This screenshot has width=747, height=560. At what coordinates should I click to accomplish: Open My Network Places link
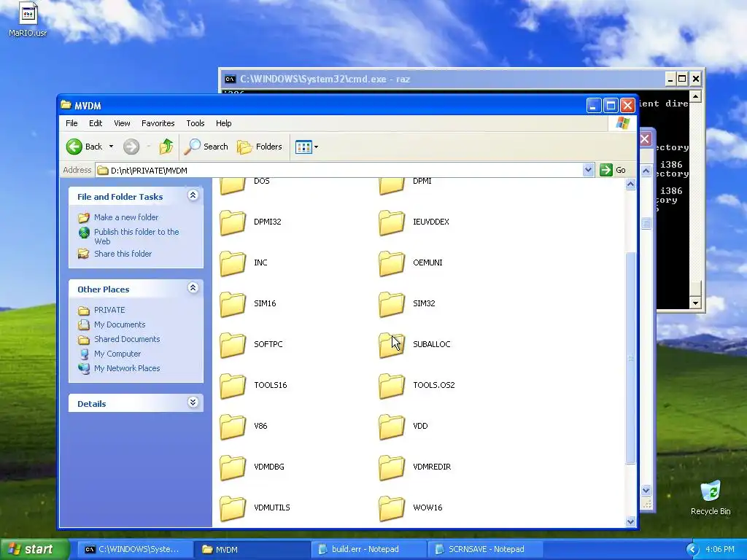[127, 368]
